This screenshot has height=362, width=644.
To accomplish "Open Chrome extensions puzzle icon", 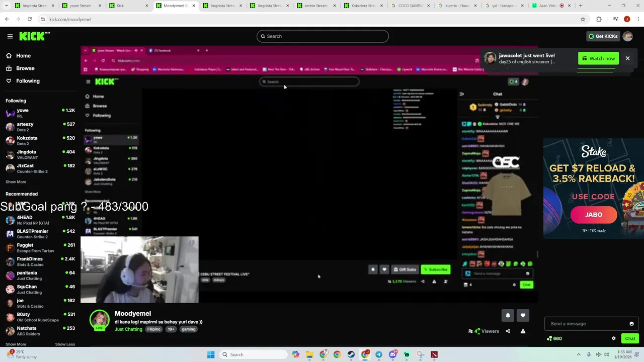I will [x=599, y=19].
